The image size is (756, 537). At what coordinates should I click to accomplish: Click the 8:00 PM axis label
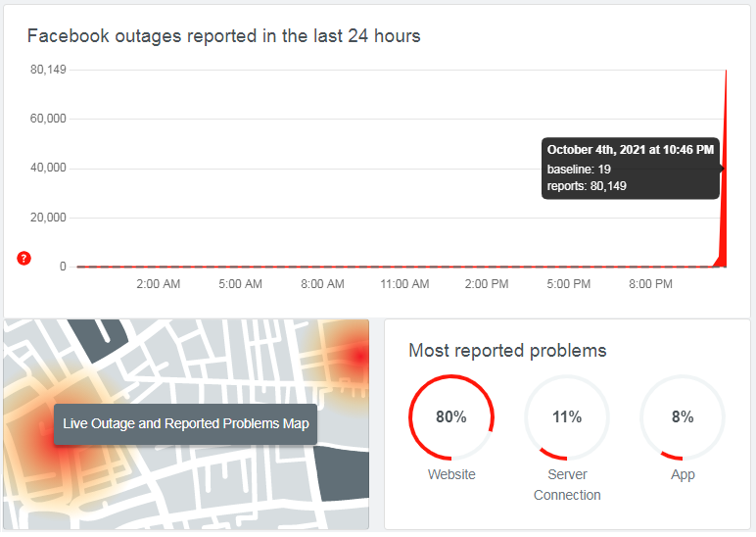coord(650,284)
